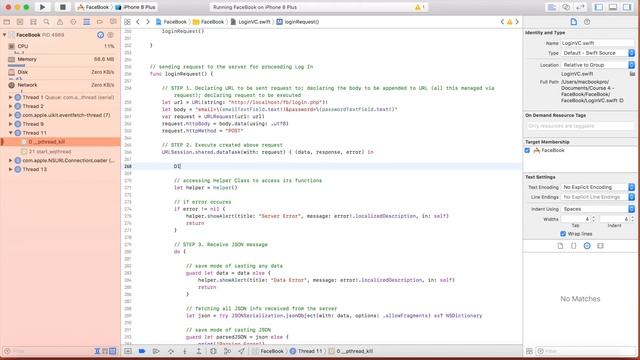Switch to the source control navigator tab
Viewport: 640px width, 360px height.
[20, 22]
